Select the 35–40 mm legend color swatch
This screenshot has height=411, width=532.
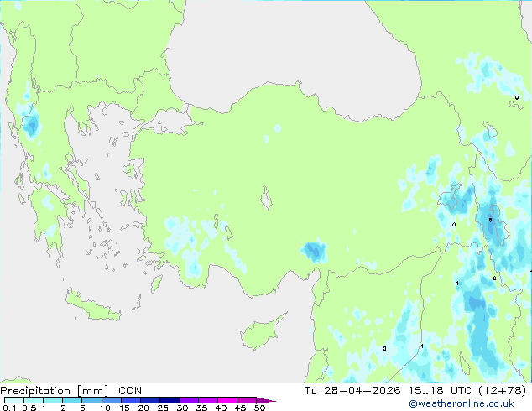coord(208,400)
